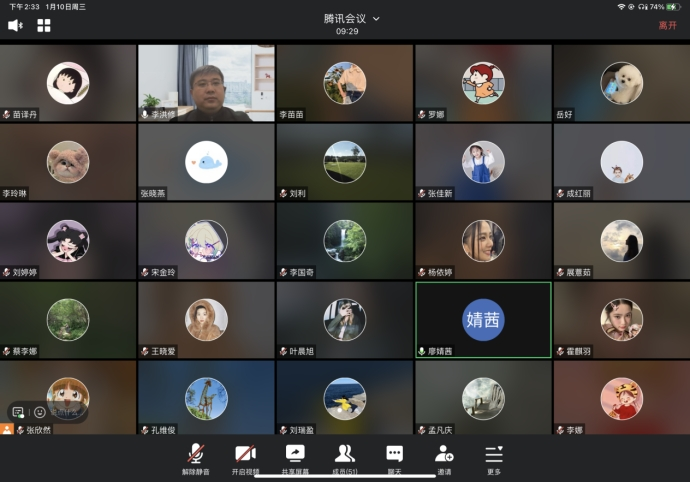Tap 张晓燕's whale avatar tile

(206, 162)
